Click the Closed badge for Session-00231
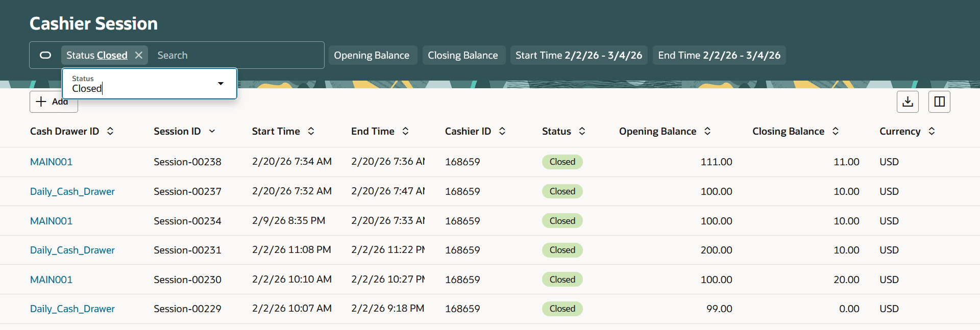980x330 pixels. (x=562, y=250)
